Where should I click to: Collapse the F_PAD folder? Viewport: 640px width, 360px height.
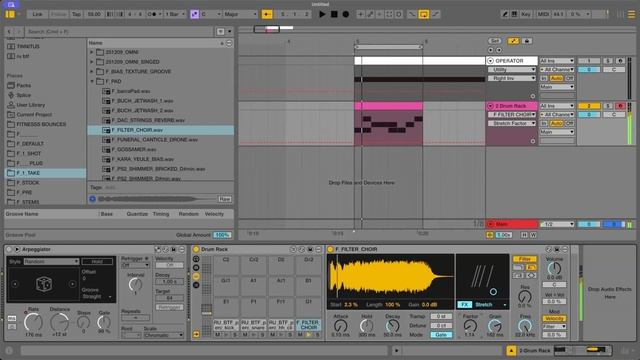[x=92, y=81]
